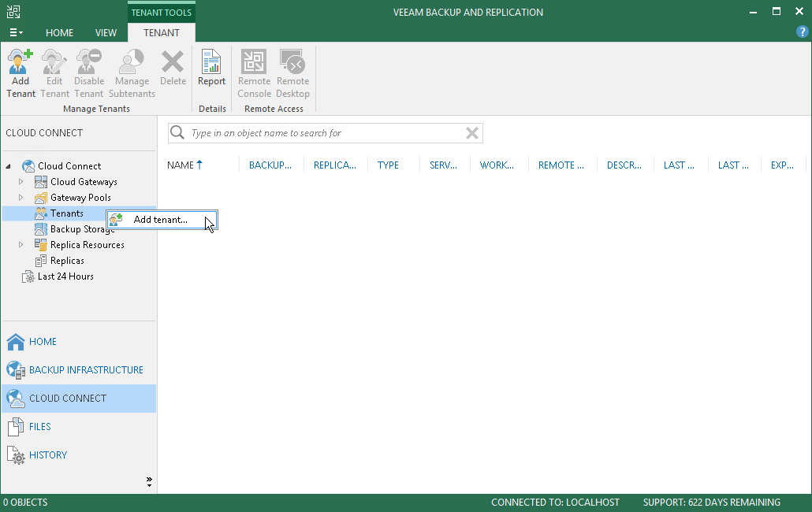The height and width of the screenshot is (512, 812).
Task: Click the Last 24 Hours node icon
Action: point(28,276)
